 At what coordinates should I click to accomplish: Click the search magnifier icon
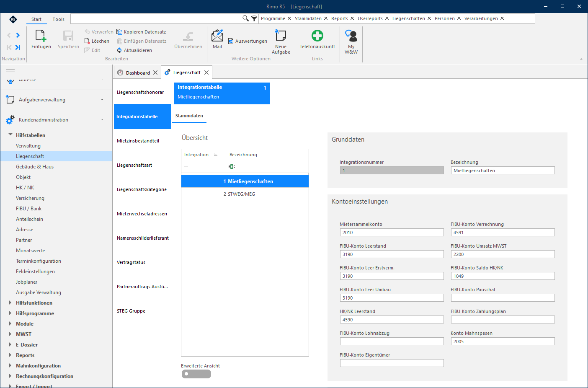coord(245,18)
